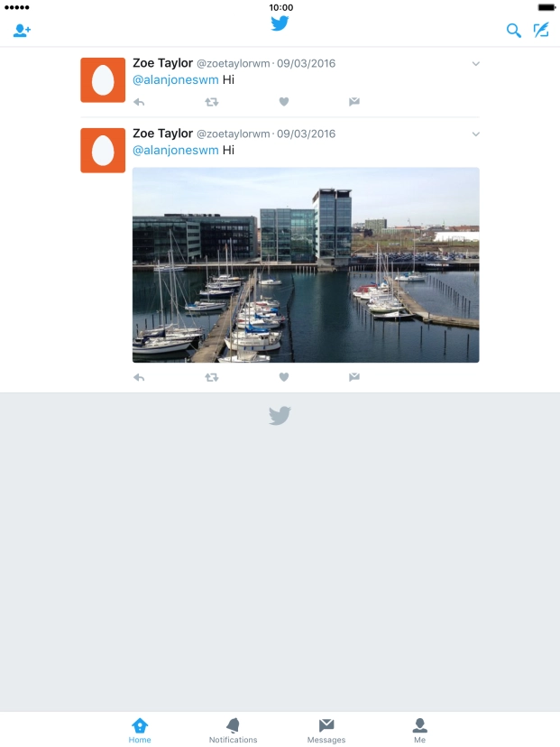560x747 pixels.
Task: Expand options chevron on first tweet
Action: pos(475,64)
